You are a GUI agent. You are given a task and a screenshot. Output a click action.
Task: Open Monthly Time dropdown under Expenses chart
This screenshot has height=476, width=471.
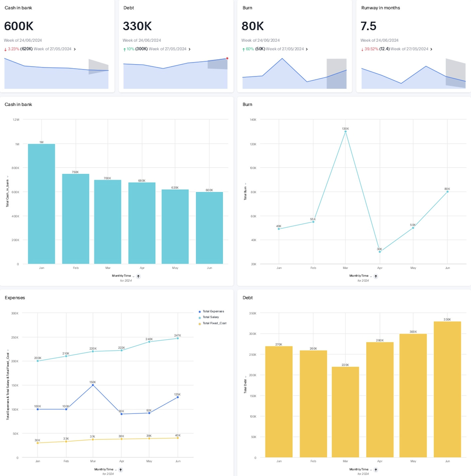106,469
